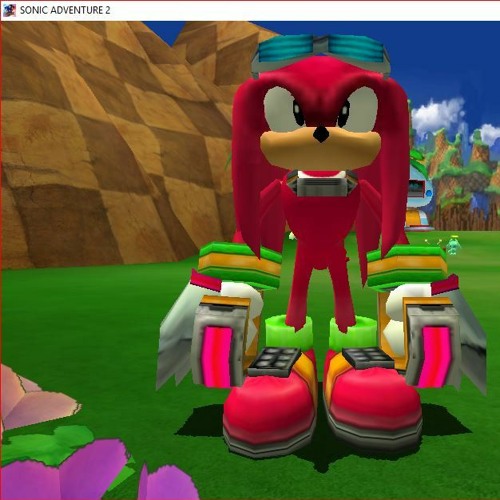Click the Sonic Adventure 2 window icon
Viewport: 500px width, 500px height.
point(9,10)
